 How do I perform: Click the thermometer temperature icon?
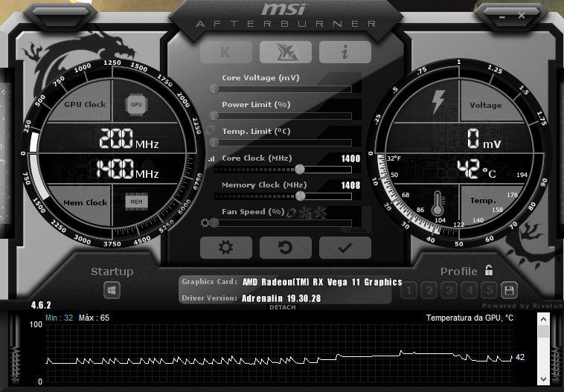pos(438,203)
